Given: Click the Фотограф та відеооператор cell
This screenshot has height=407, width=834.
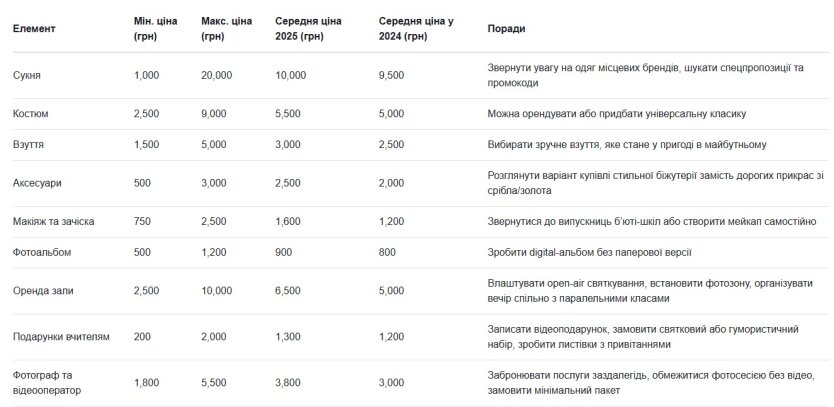Looking at the screenshot, I should point(47,383).
